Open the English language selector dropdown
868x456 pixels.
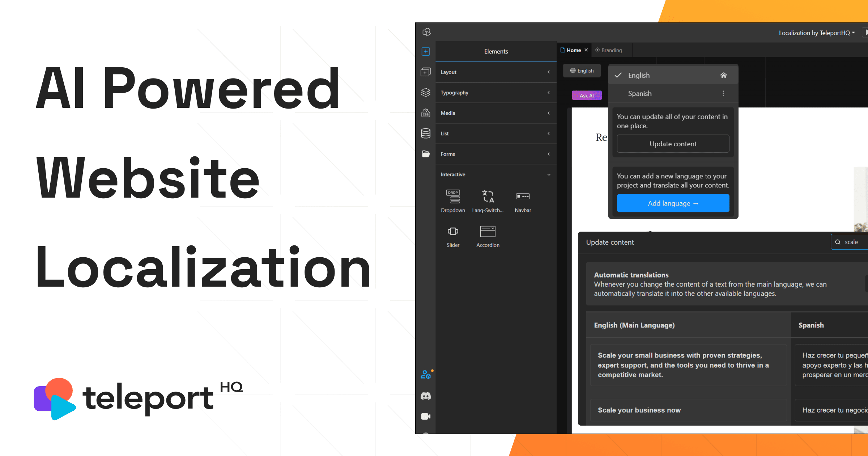pos(582,71)
